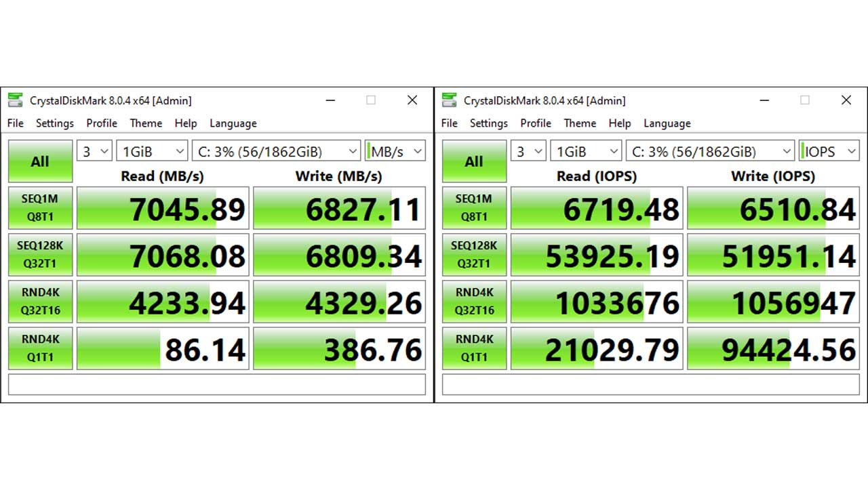Open the Help menu in the MB/s window

coord(185,123)
